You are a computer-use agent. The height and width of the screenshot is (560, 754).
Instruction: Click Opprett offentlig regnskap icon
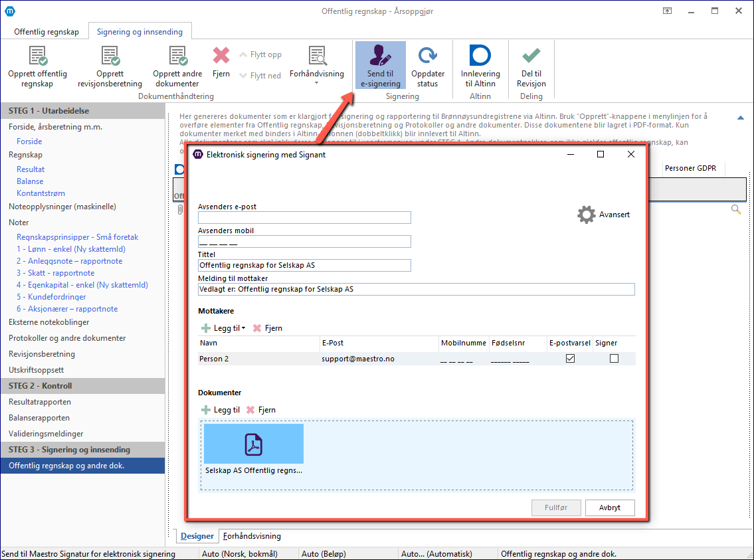[x=37, y=56]
